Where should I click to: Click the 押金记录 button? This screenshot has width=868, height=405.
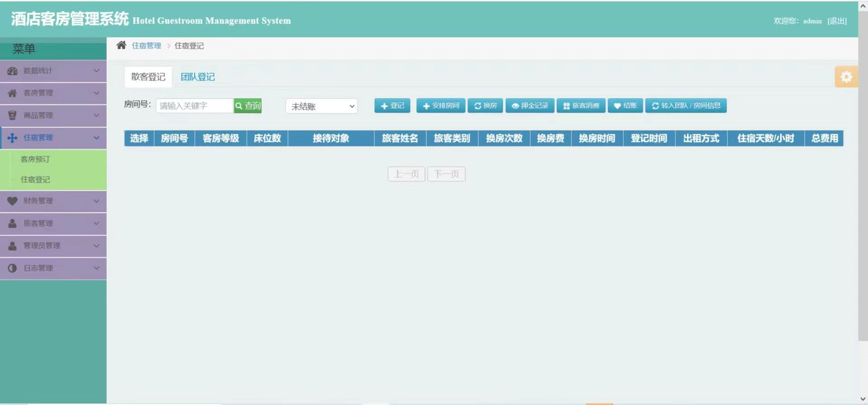[530, 106]
